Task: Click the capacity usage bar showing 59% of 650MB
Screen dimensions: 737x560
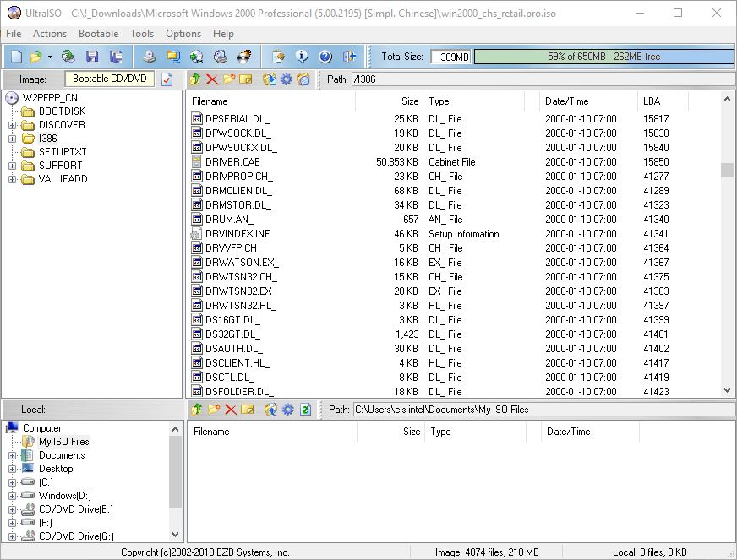Action: pyautogui.click(x=603, y=57)
